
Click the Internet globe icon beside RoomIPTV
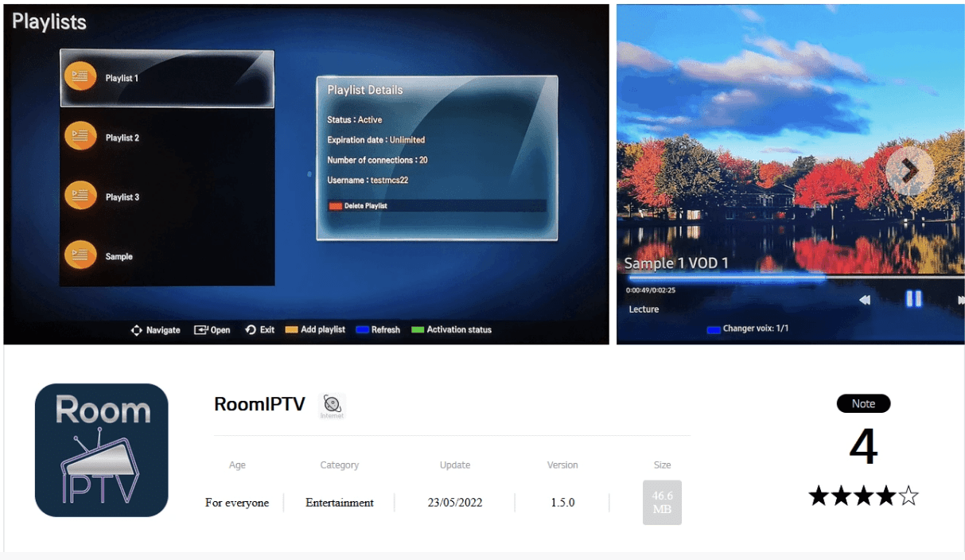[x=332, y=403]
